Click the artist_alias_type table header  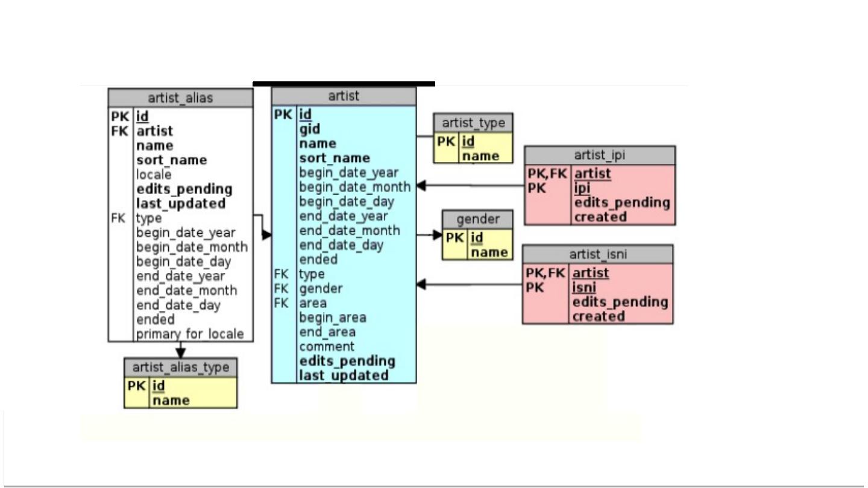(180, 367)
